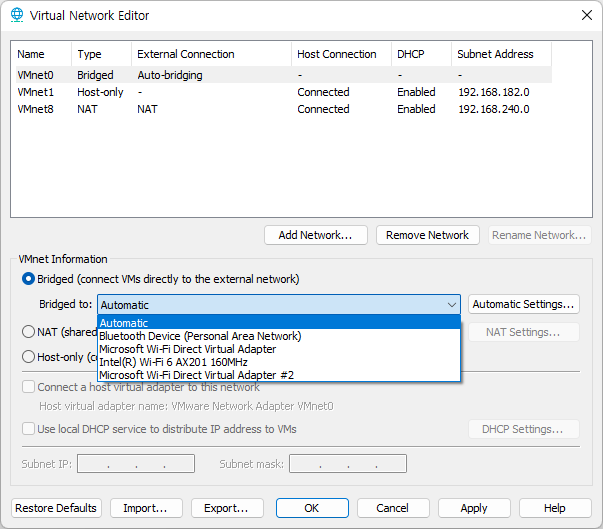The height and width of the screenshot is (529, 603).
Task: Choose the Host-only radio option
Action: [28, 357]
